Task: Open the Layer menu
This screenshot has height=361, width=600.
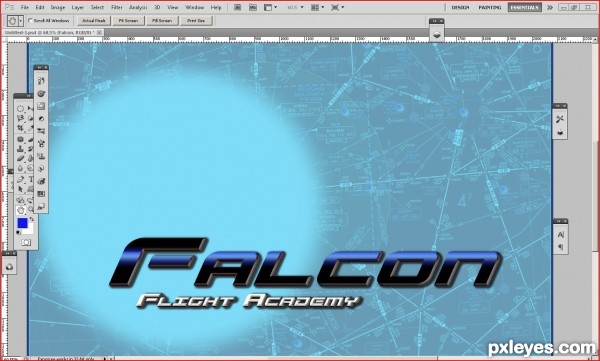Action: pos(78,7)
